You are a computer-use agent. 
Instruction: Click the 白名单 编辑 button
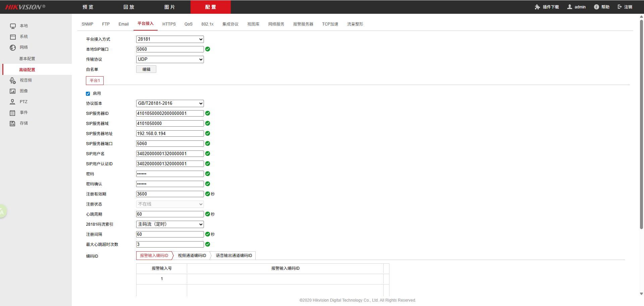tap(146, 70)
